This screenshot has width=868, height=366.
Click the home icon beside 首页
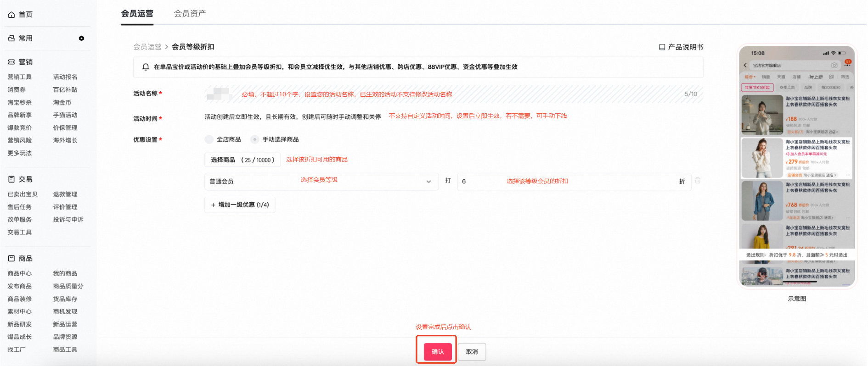tap(11, 15)
